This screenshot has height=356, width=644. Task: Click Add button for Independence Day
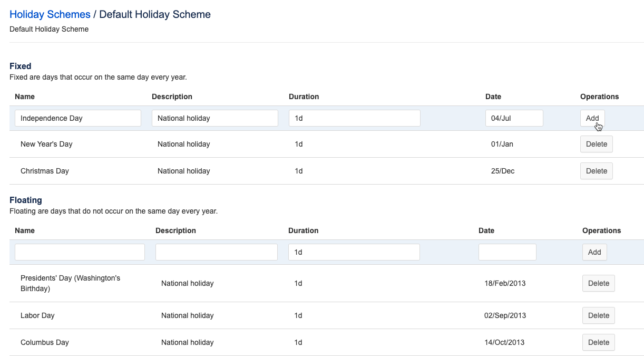pos(592,118)
